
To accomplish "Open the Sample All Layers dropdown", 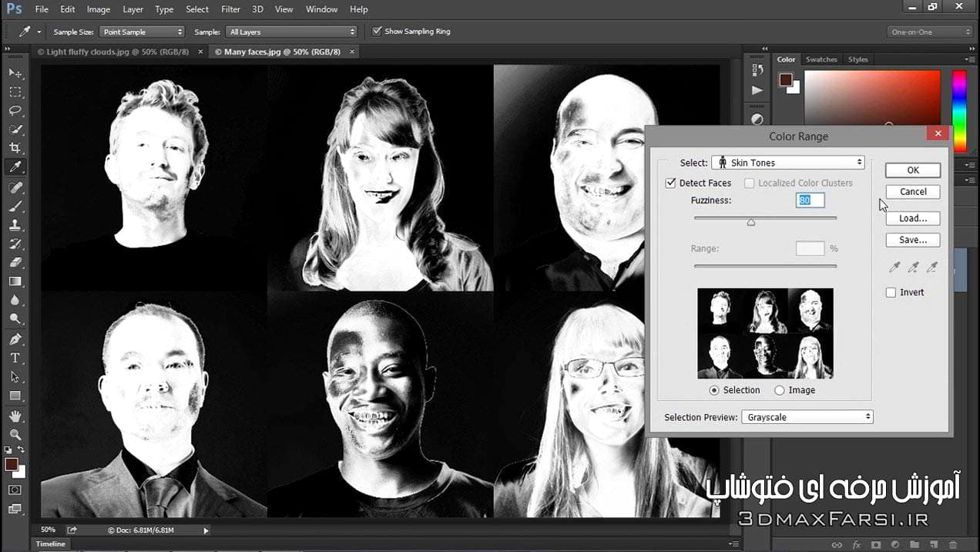I will (x=292, y=32).
